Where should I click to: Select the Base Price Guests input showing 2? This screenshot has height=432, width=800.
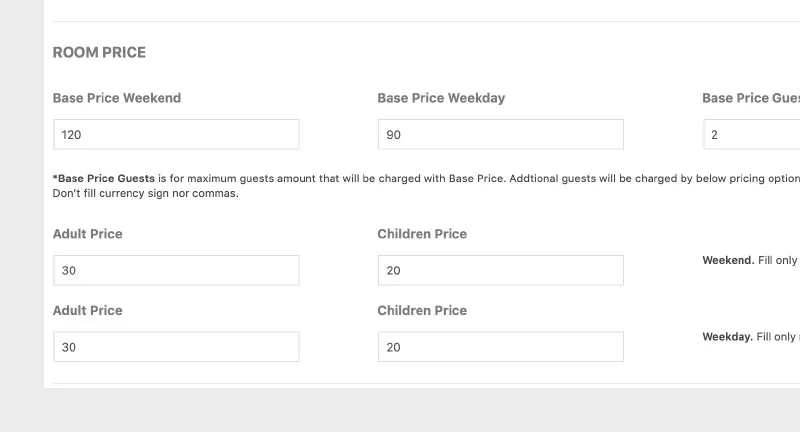tap(752, 135)
